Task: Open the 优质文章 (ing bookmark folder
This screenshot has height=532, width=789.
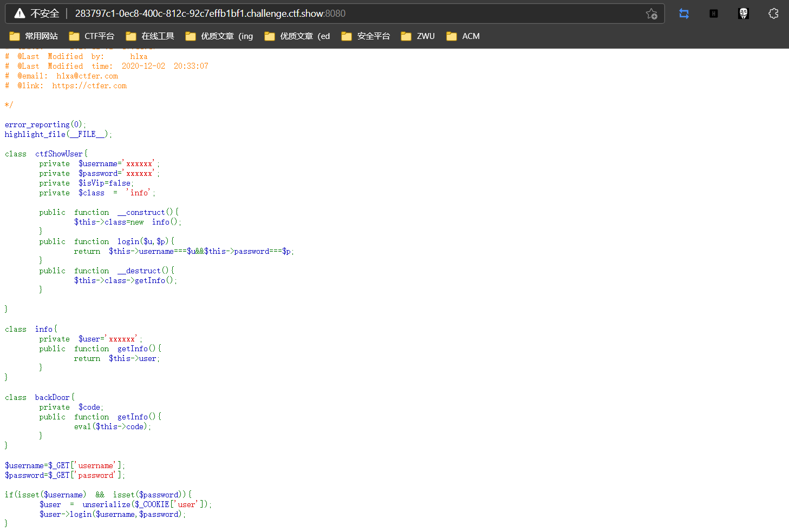Action: (219, 36)
